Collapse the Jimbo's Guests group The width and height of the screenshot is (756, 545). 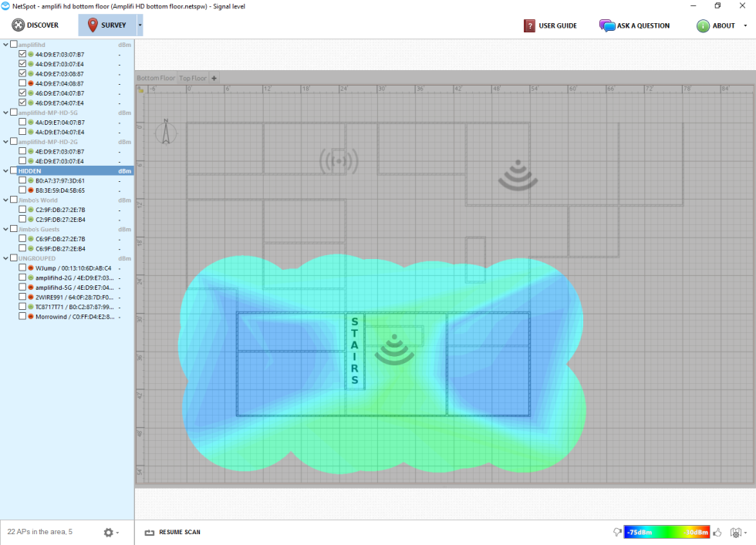(x=6, y=229)
